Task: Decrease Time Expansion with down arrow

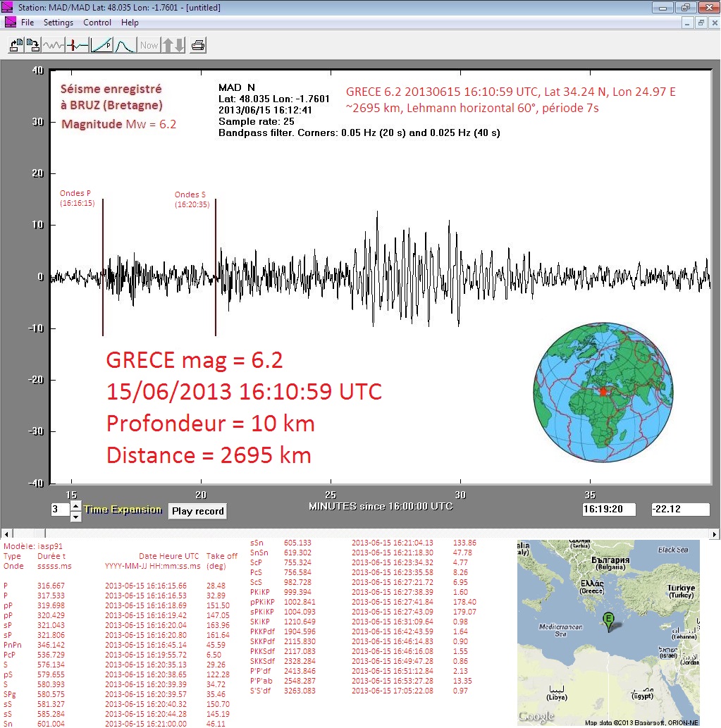Action: pyautogui.click(x=76, y=517)
